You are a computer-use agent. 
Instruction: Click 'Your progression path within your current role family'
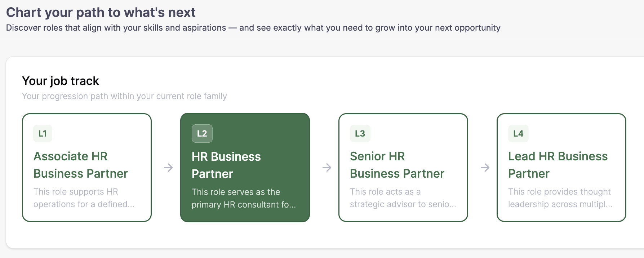[124, 96]
